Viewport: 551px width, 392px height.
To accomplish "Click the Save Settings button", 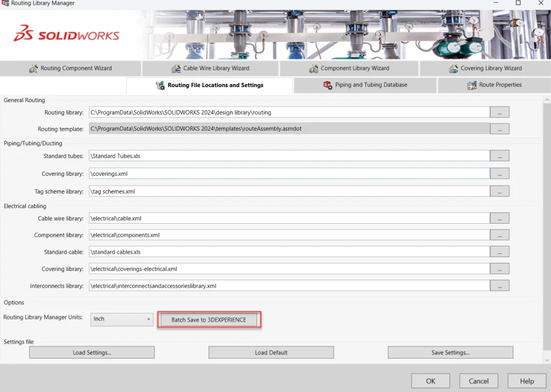I will [450, 352].
